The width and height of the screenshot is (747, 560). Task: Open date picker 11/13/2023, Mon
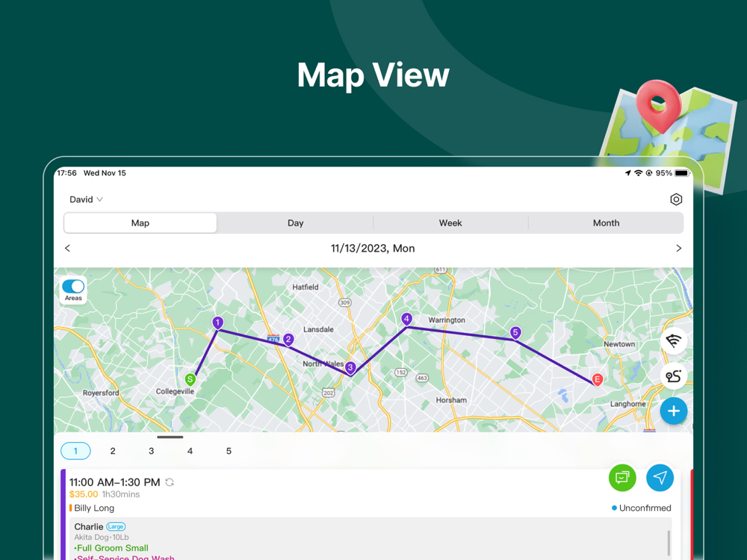coord(373,248)
